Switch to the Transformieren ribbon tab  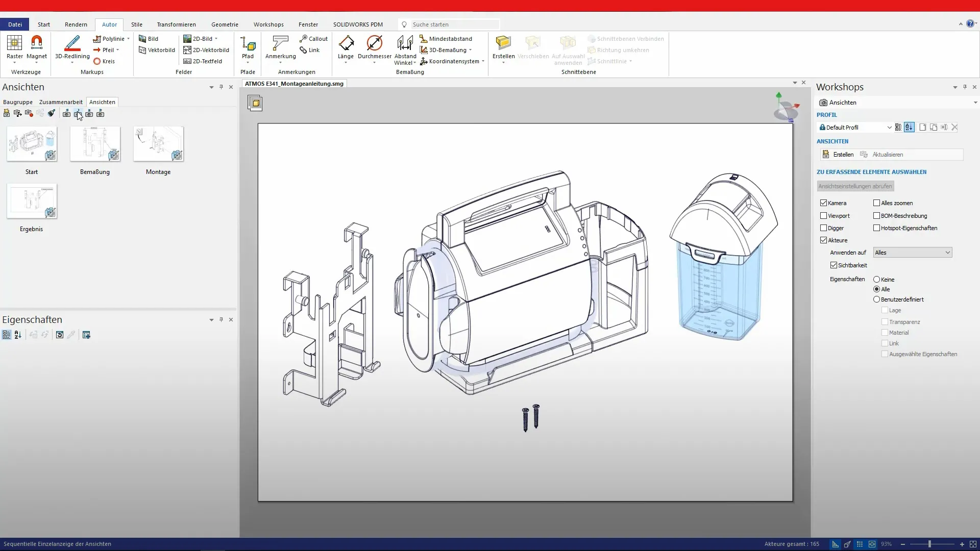click(x=176, y=24)
